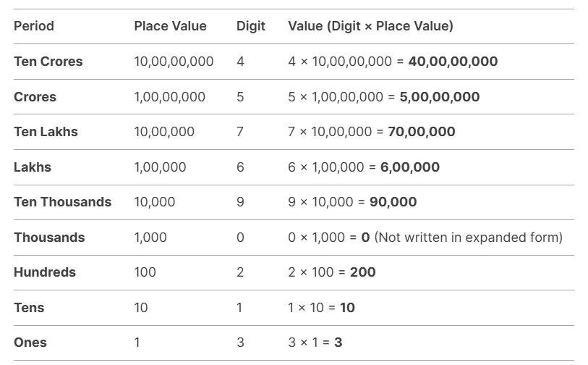Click the "3 × 1 = 3" value cell
The width and height of the screenshot is (588, 365).
(x=315, y=343)
